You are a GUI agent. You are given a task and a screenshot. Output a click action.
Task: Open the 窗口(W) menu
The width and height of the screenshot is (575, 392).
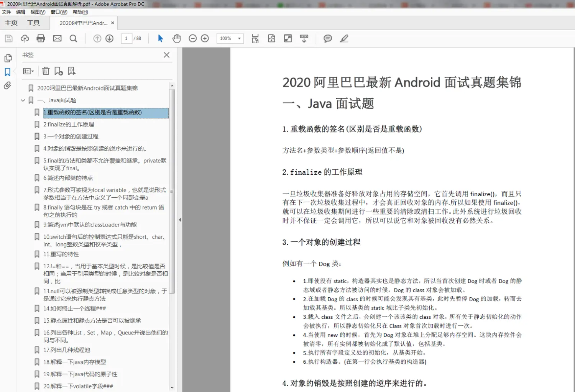59,12
